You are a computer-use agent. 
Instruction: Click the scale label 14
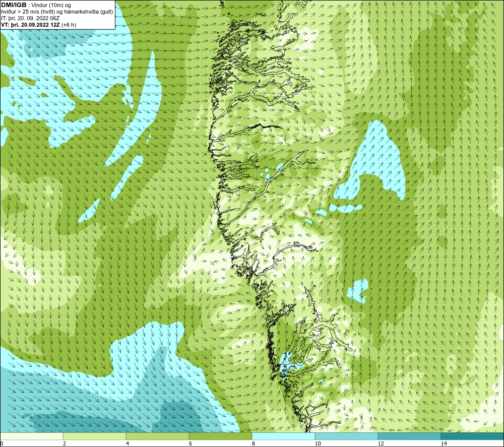coord(444,444)
